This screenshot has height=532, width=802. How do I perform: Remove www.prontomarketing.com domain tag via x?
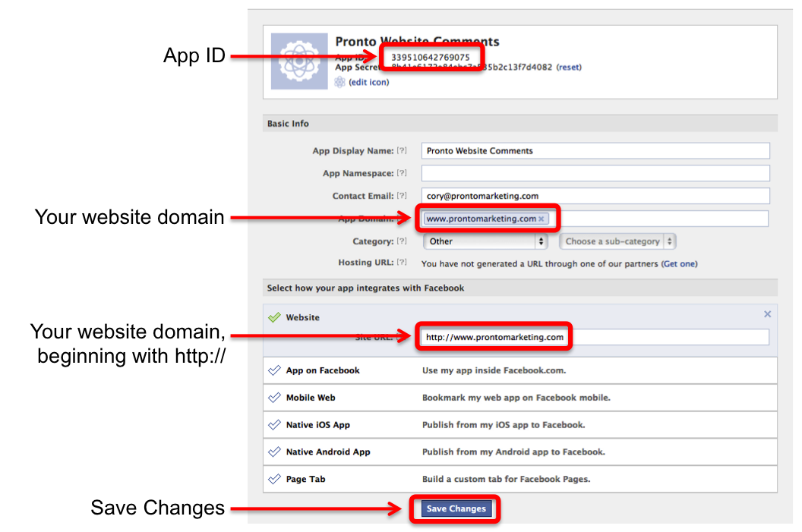pyautogui.click(x=542, y=219)
